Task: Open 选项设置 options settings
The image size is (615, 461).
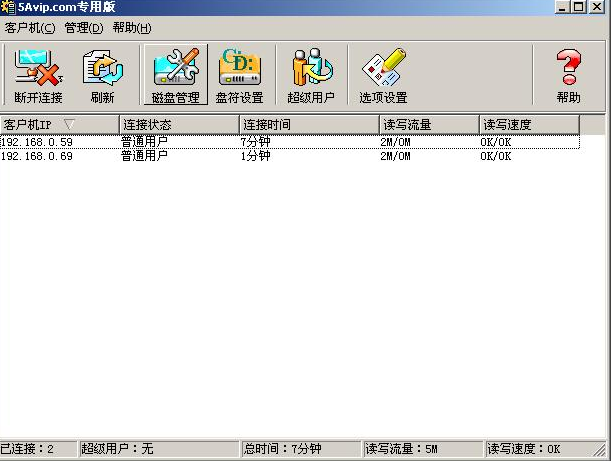Action: click(383, 75)
